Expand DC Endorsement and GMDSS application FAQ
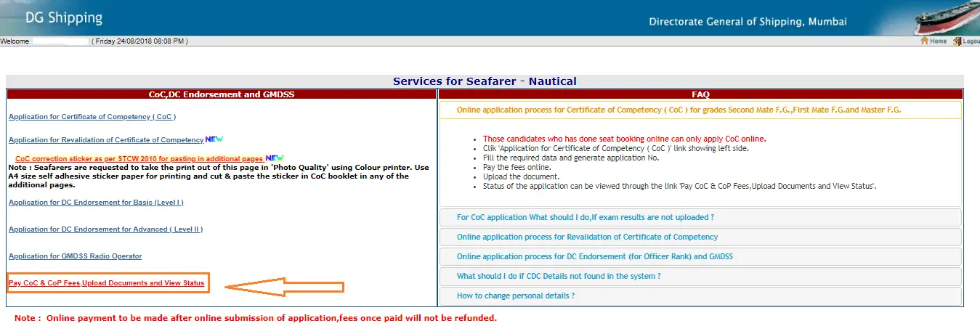The height and width of the screenshot is (334, 980). point(700,256)
